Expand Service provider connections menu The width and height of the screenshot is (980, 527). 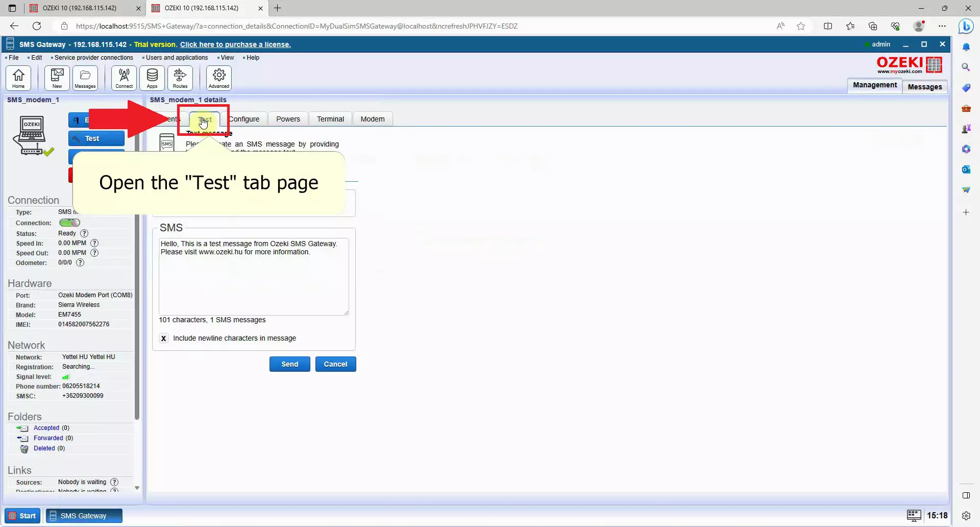93,58
